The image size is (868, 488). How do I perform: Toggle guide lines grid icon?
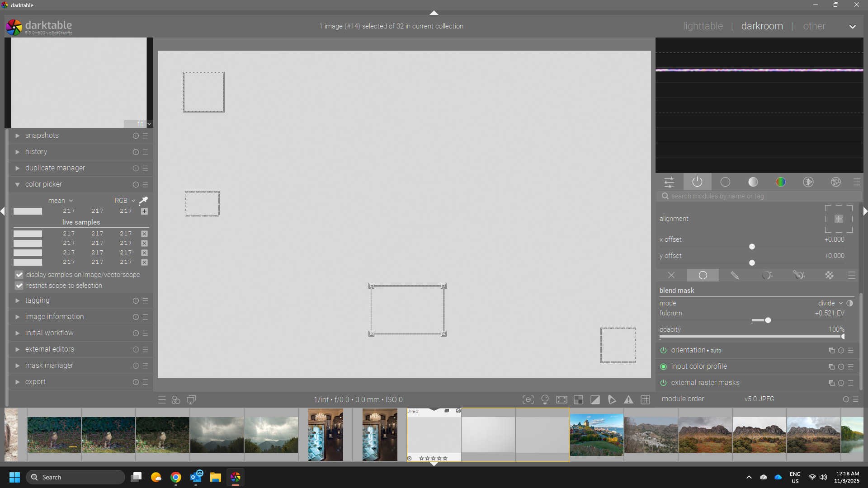tap(645, 399)
